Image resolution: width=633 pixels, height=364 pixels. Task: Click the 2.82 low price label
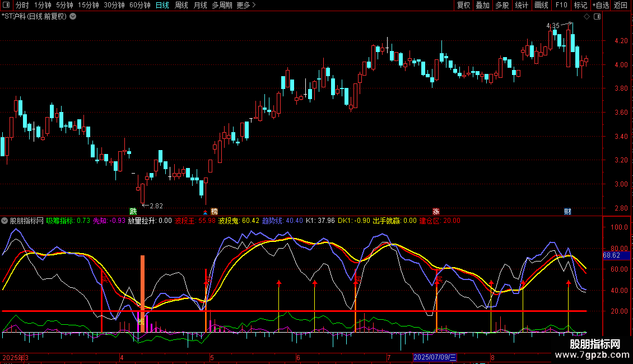pos(156,206)
